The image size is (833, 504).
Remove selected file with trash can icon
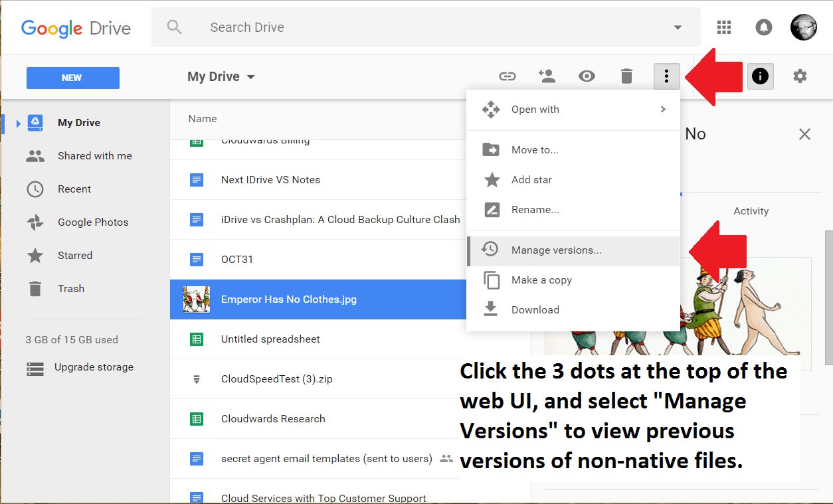pos(626,76)
